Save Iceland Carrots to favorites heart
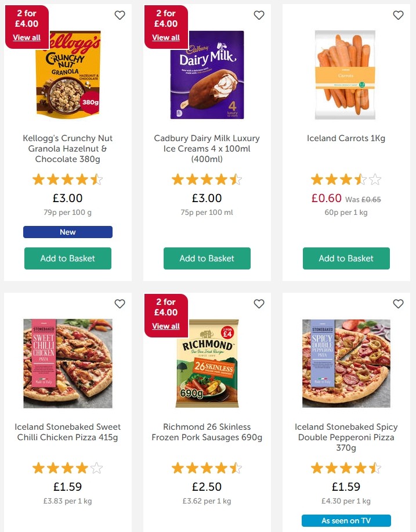 pos(398,15)
